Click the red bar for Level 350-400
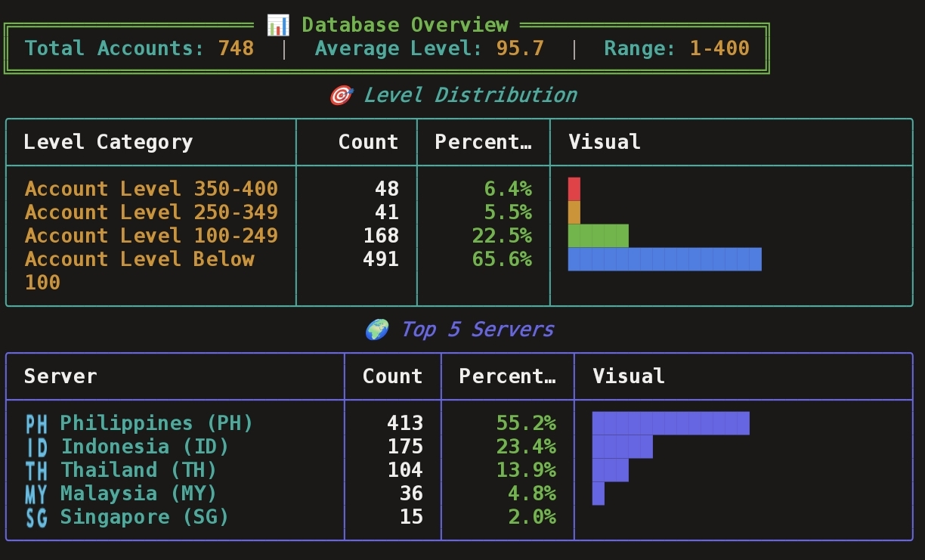This screenshot has height=560, width=925. [574, 189]
